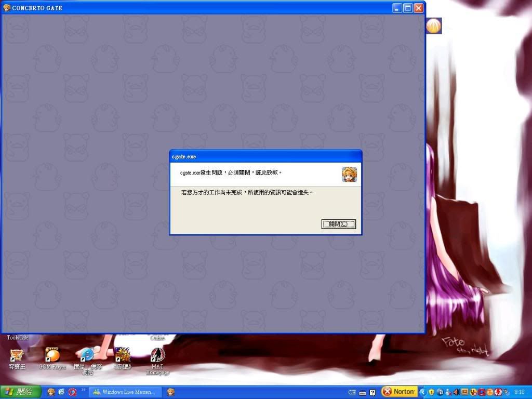Screen dimensions: 532x399
Task: Click the language bar keyboard icon
Action: click(x=362, y=392)
